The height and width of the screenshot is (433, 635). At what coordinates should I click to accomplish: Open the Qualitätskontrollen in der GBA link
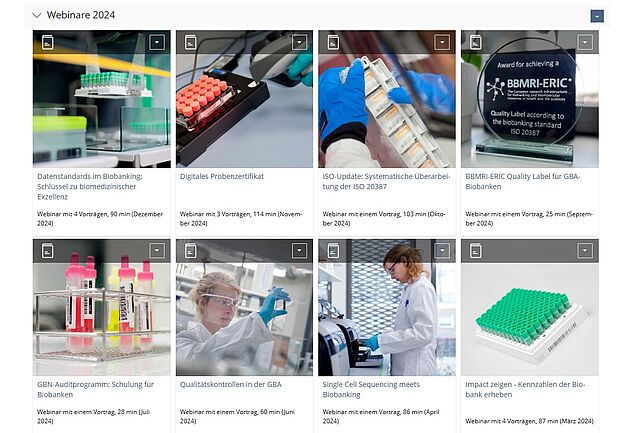click(x=230, y=384)
